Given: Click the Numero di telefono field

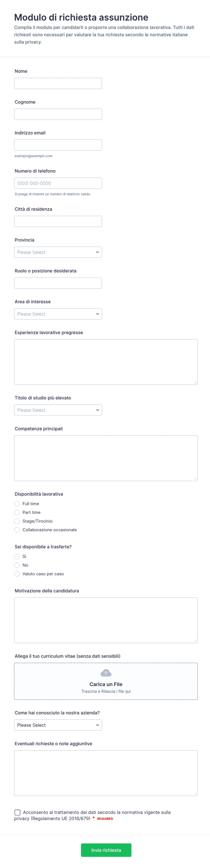Looking at the screenshot, I should click(x=58, y=183).
